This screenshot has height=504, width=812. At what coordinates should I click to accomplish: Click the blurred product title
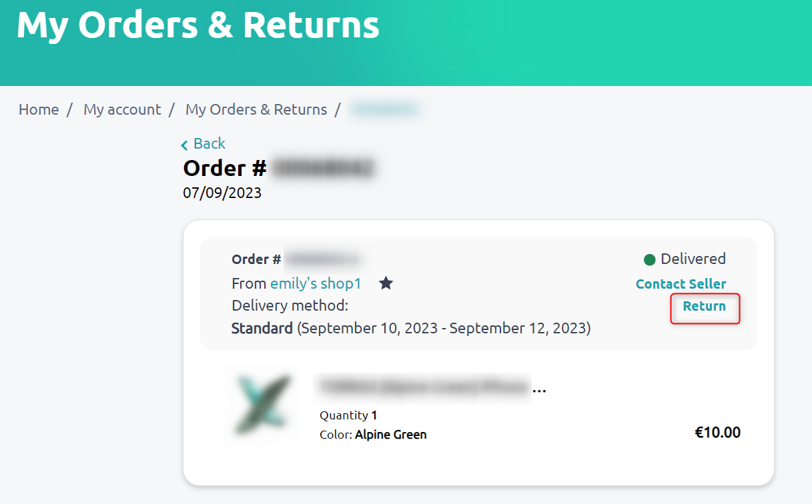[x=422, y=387]
